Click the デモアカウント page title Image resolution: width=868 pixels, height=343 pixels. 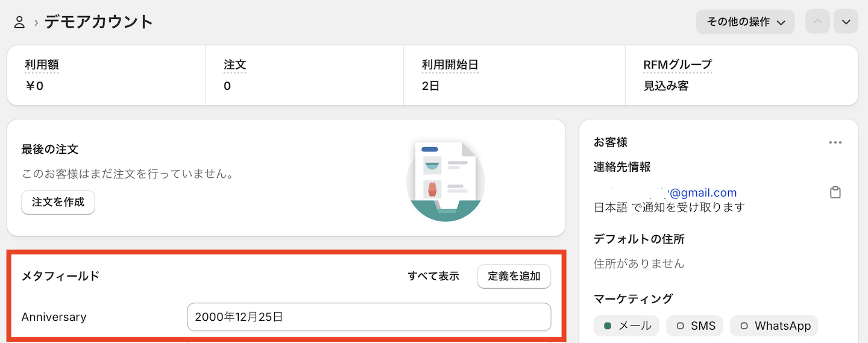pyautogui.click(x=99, y=22)
